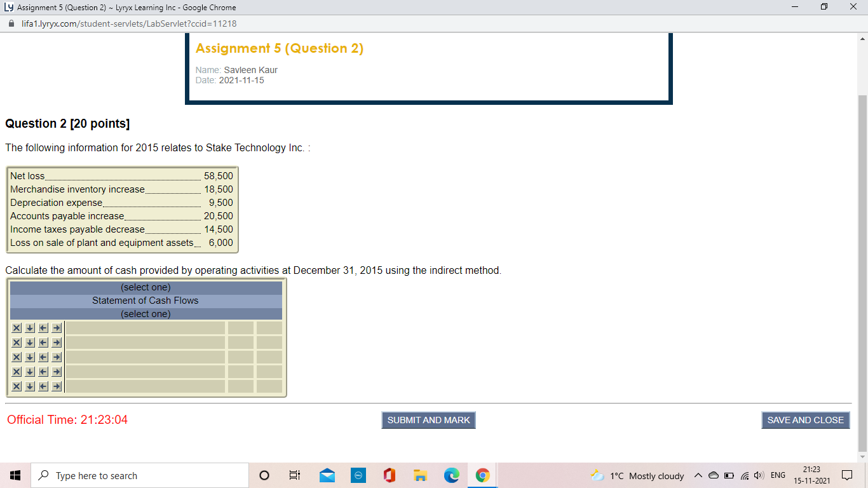This screenshot has width=868, height=488.
Task: Delete the first answer row with the X icon
Action: (x=17, y=328)
